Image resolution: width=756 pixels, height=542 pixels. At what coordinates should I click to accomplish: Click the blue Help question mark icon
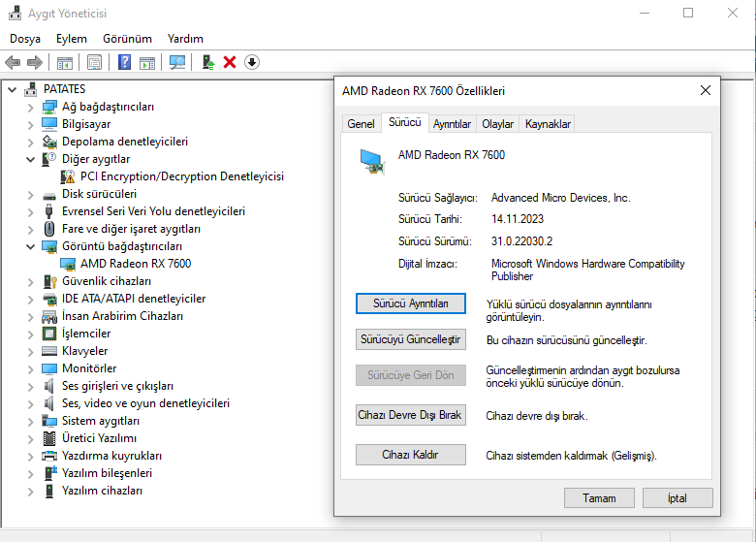click(x=124, y=62)
